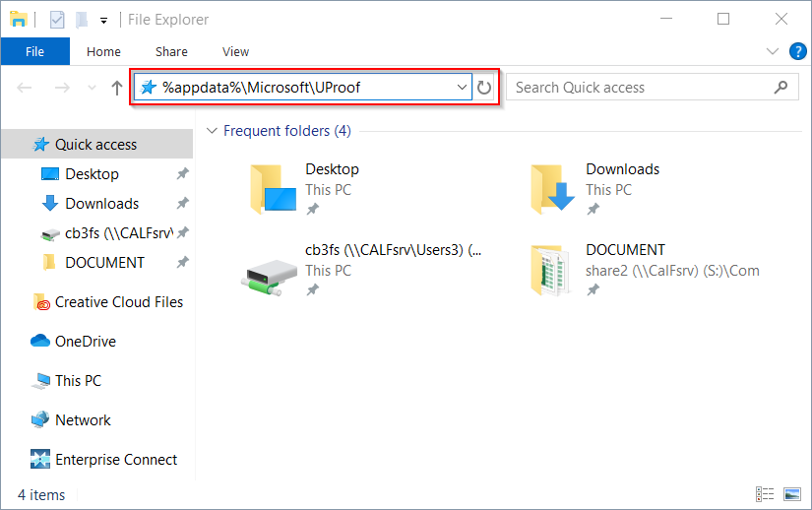812x510 pixels.
Task: Expand the ribbon with the chevron
Action: [772, 51]
